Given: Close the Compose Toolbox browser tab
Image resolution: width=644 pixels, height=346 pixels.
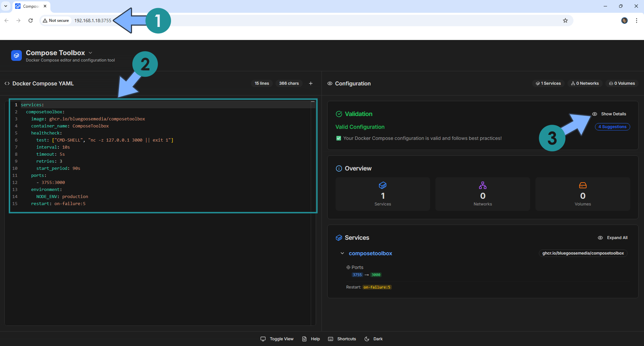Looking at the screenshot, I should coord(45,6).
